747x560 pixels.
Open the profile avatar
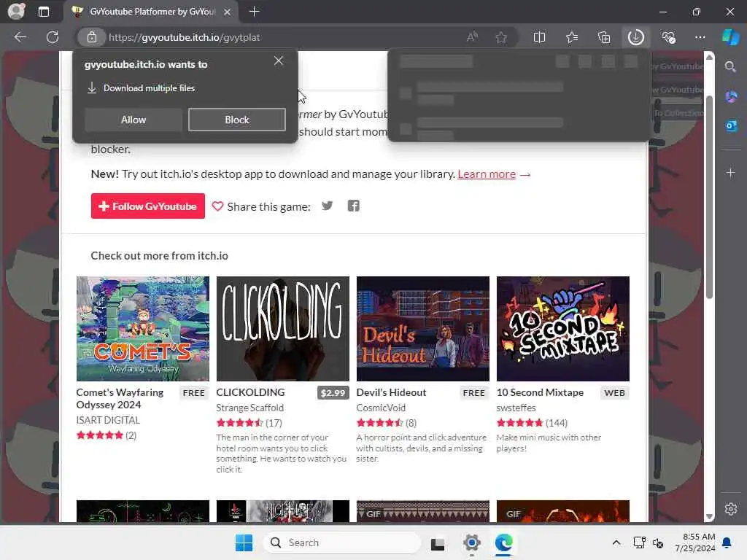[x=16, y=12]
